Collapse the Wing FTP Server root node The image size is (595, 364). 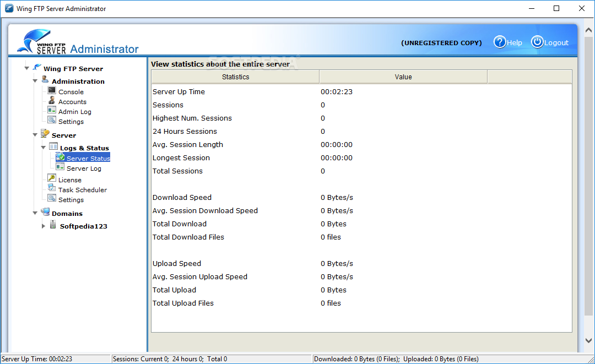click(26, 68)
